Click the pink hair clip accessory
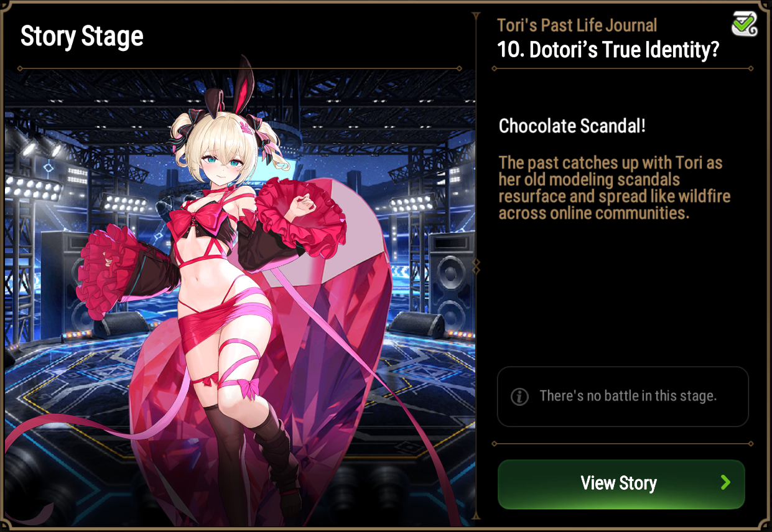The width and height of the screenshot is (772, 532). click(248, 128)
